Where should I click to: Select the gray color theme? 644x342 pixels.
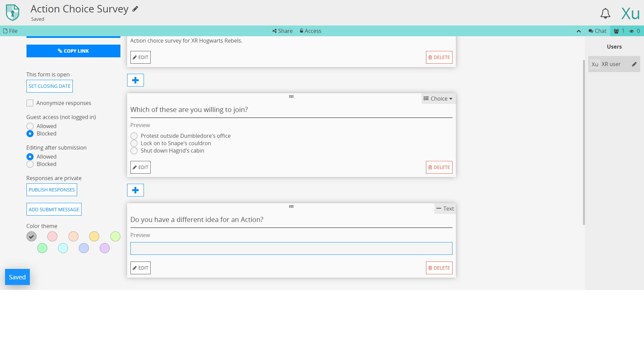coord(32,236)
